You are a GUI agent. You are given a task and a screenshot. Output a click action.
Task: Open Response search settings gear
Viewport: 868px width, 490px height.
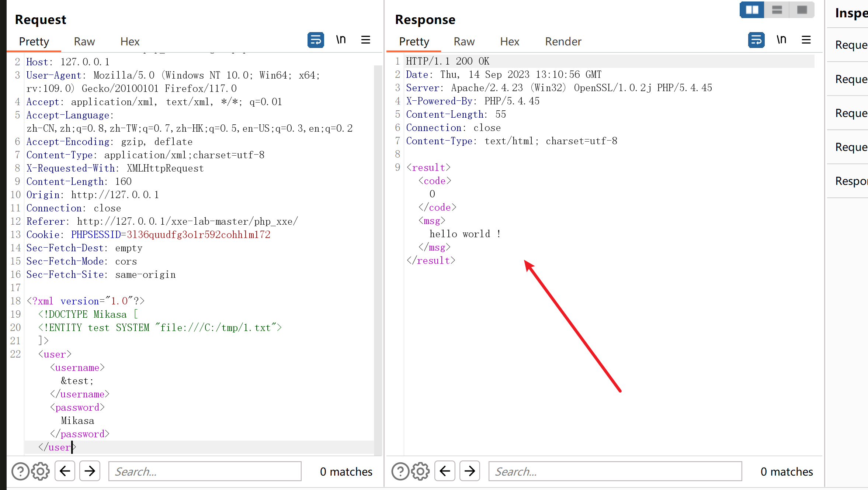tap(420, 471)
